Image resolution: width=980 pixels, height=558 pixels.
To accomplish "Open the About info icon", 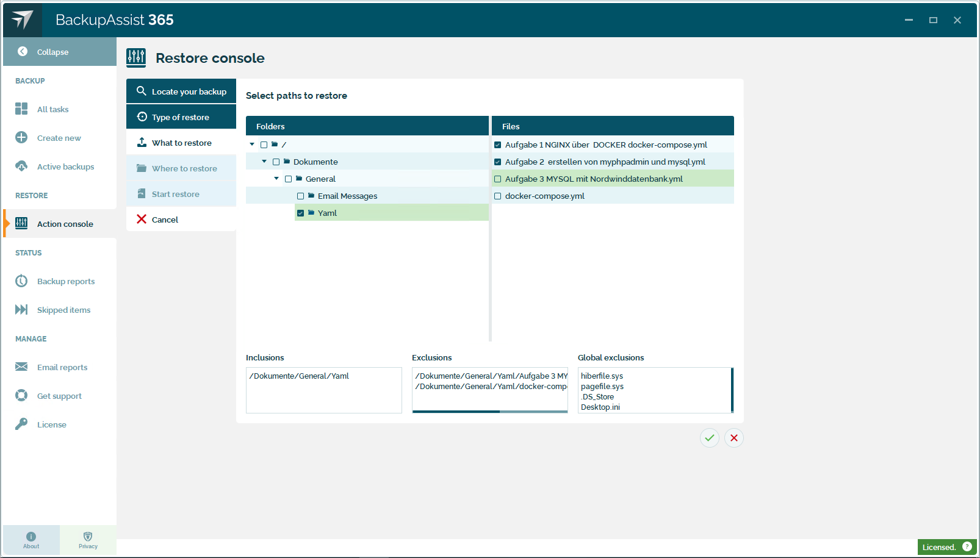I will [x=31, y=537].
